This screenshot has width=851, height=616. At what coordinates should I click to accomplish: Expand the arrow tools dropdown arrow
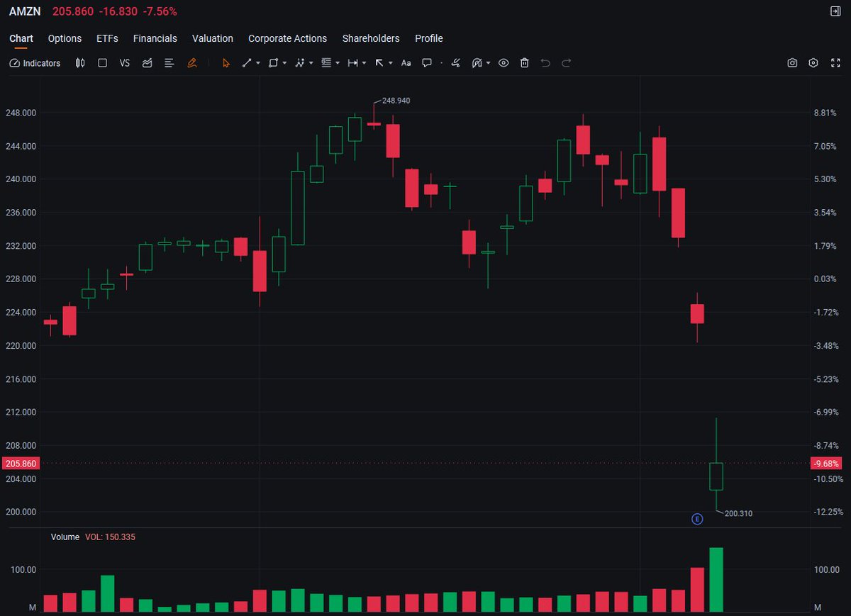(391, 63)
